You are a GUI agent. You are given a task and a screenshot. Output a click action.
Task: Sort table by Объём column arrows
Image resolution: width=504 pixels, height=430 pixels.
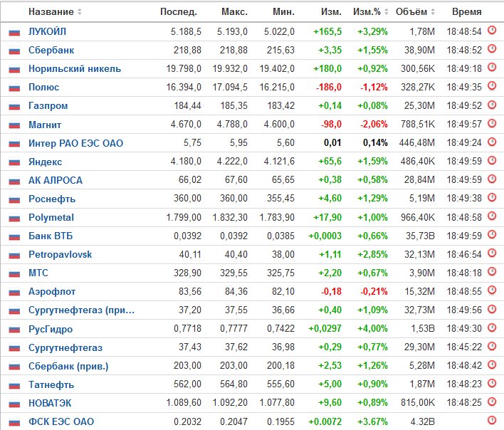pyautogui.click(x=433, y=12)
